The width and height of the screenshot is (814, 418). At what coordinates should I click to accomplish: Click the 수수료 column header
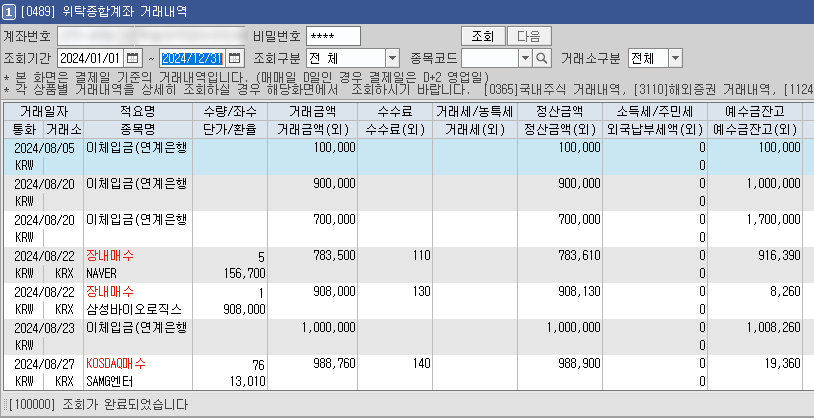click(x=395, y=111)
